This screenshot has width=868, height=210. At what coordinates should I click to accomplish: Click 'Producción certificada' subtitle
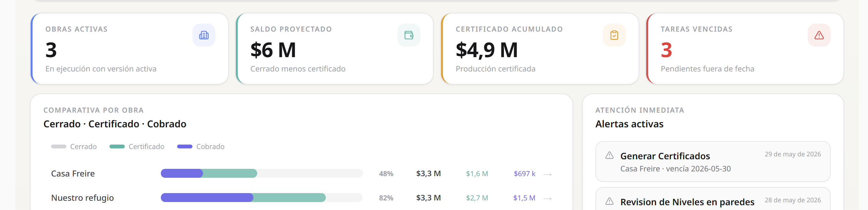coord(495,69)
